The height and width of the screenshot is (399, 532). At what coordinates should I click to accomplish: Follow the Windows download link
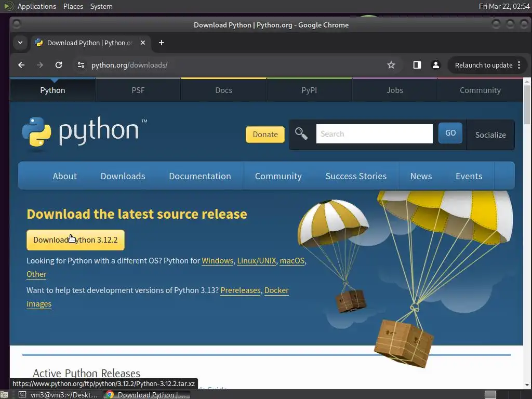pyautogui.click(x=218, y=261)
